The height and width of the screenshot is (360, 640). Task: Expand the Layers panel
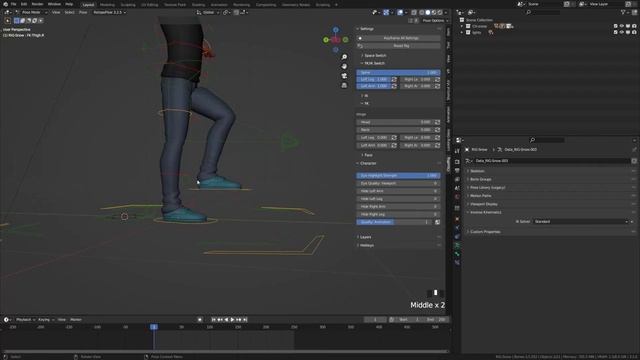point(364,237)
